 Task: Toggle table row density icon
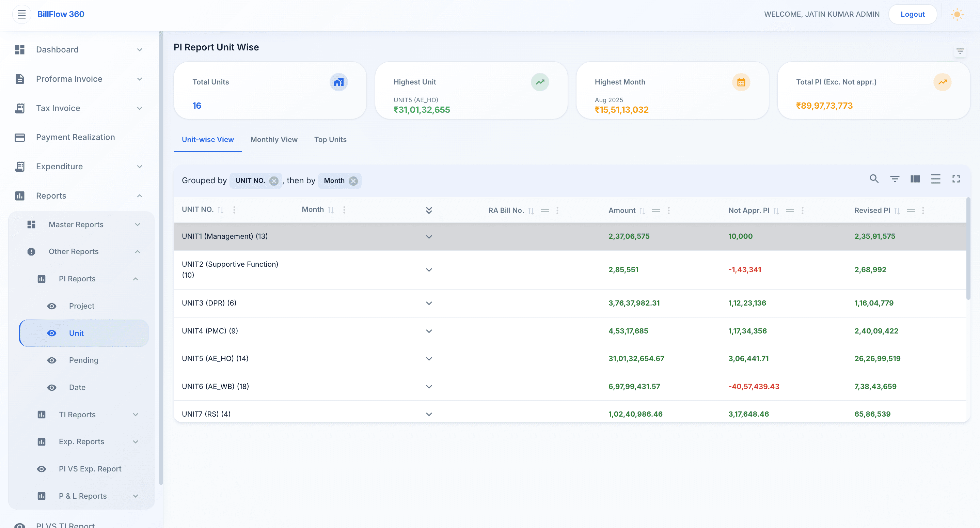[935, 179]
